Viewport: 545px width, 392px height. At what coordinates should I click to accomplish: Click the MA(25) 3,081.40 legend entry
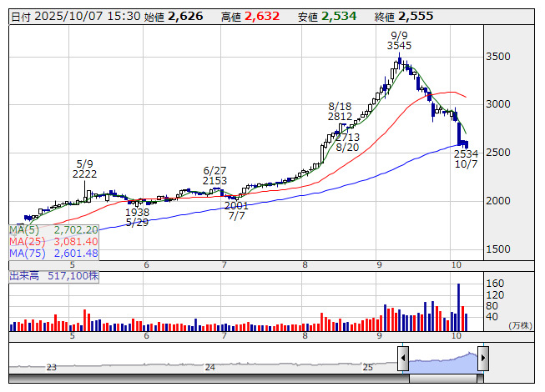point(53,242)
